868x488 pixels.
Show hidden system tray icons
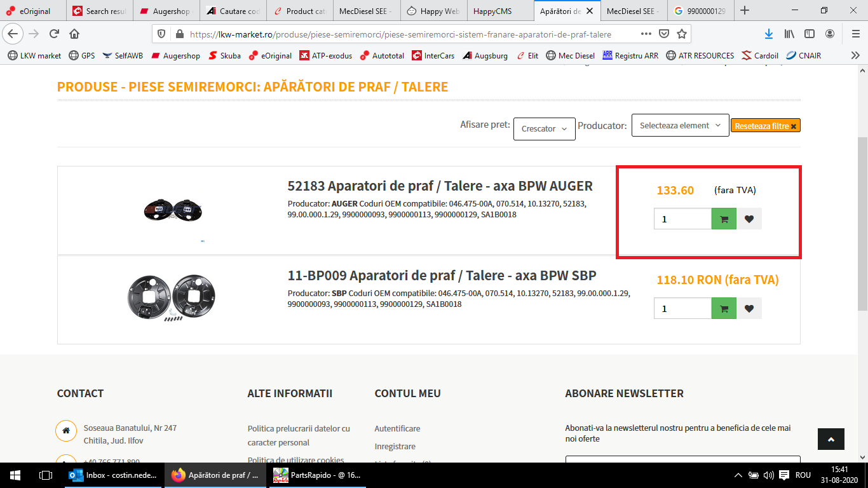point(738,475)
